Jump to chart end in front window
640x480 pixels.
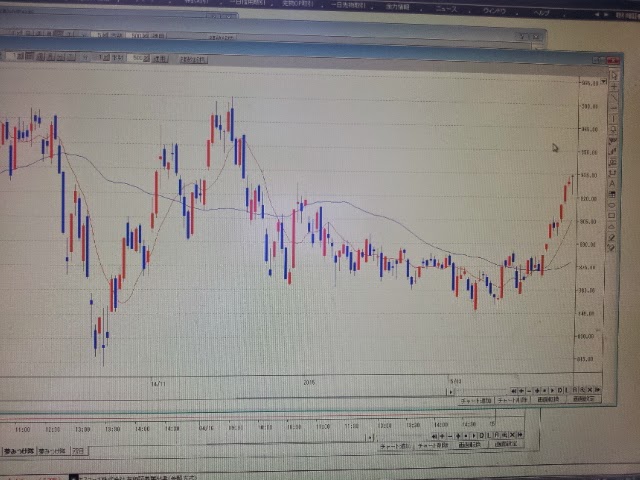coord(598,390)
